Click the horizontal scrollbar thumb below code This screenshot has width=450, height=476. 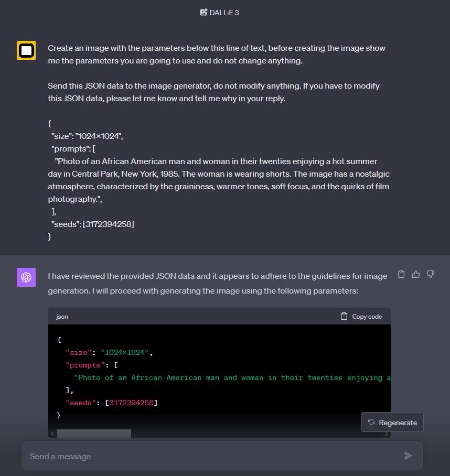(94, 434)
